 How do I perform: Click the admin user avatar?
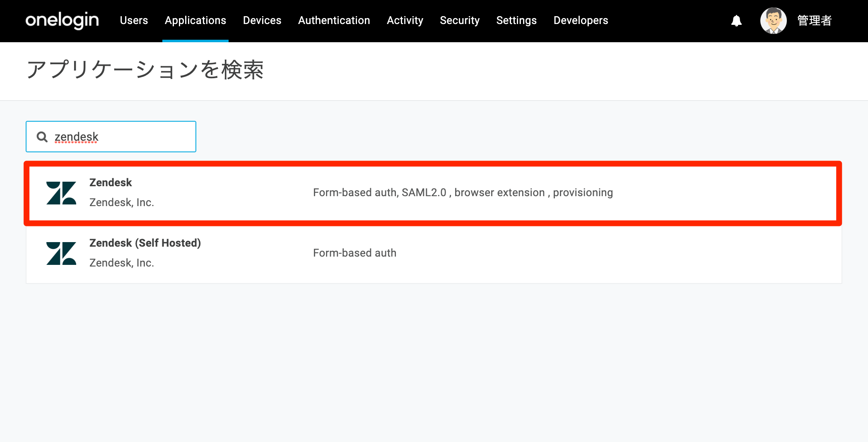tap(773, 21)
